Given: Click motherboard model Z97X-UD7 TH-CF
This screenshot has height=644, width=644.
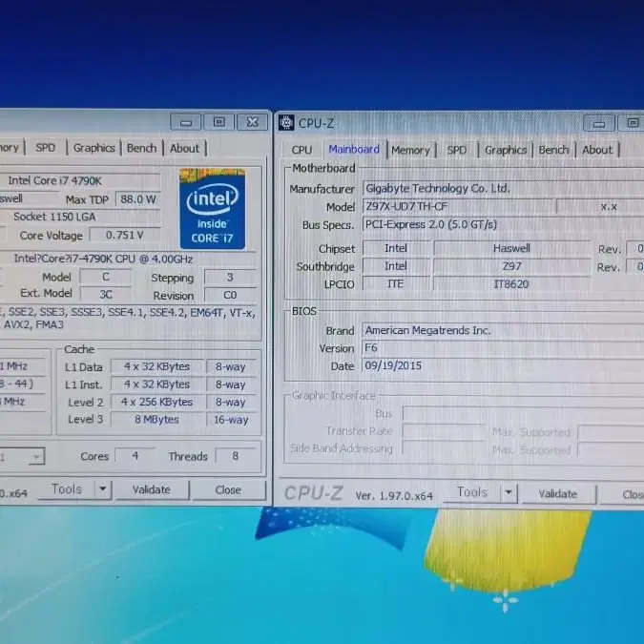Looking at the screenshot, I should pos(458,207).
